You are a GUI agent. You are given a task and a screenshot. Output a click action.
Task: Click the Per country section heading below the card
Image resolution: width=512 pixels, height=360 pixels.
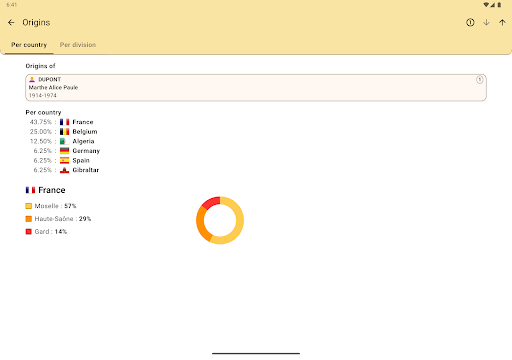click(43, 112)
